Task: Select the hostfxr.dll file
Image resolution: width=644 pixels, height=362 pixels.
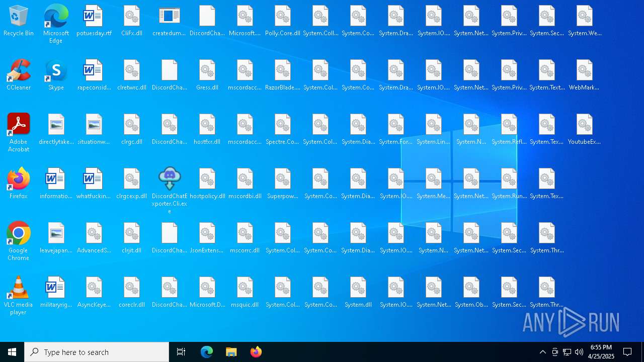Action: click(x=207, y=130)
